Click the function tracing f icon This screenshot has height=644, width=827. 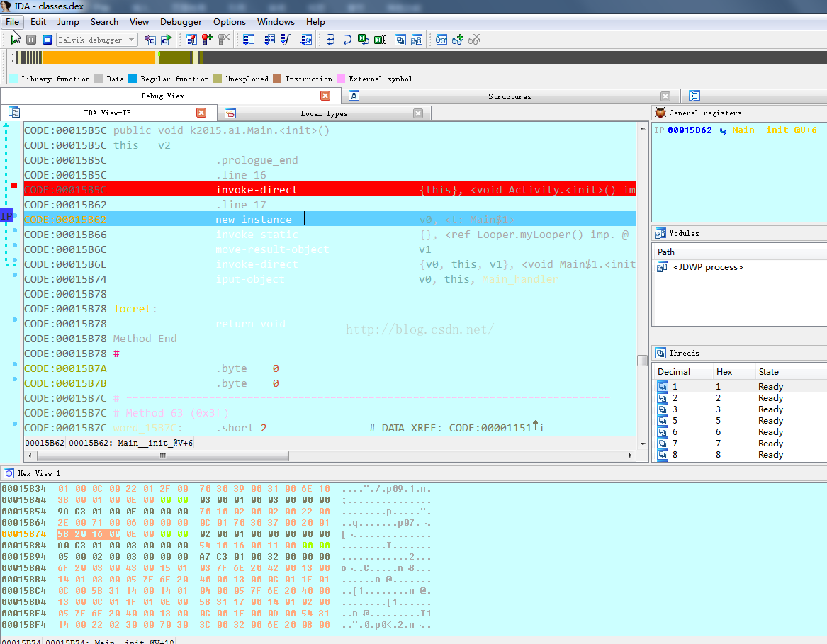pos(286,40)
